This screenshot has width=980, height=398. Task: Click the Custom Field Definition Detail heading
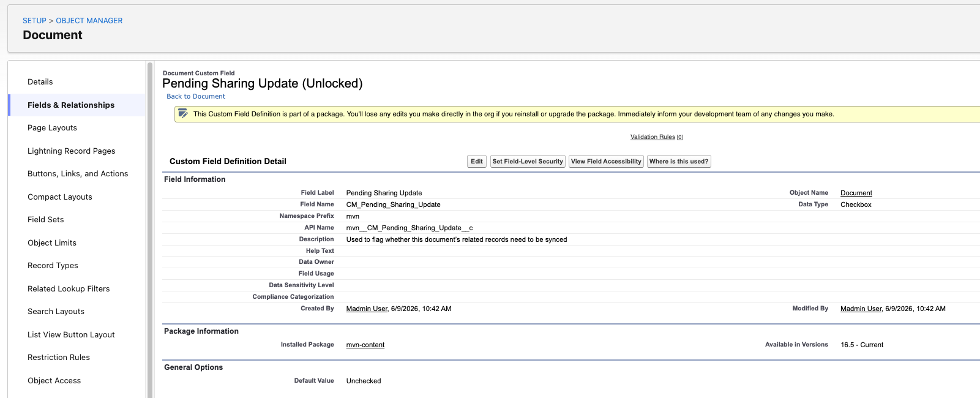pyautogui.click(x=228, y=162)
